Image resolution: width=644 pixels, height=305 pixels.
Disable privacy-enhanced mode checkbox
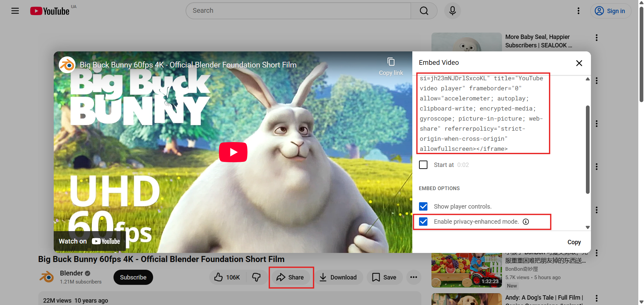click(423, 222)
